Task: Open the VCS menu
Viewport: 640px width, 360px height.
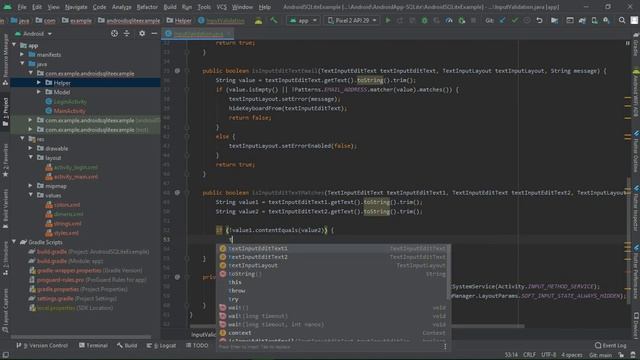Action: point(221,7)
